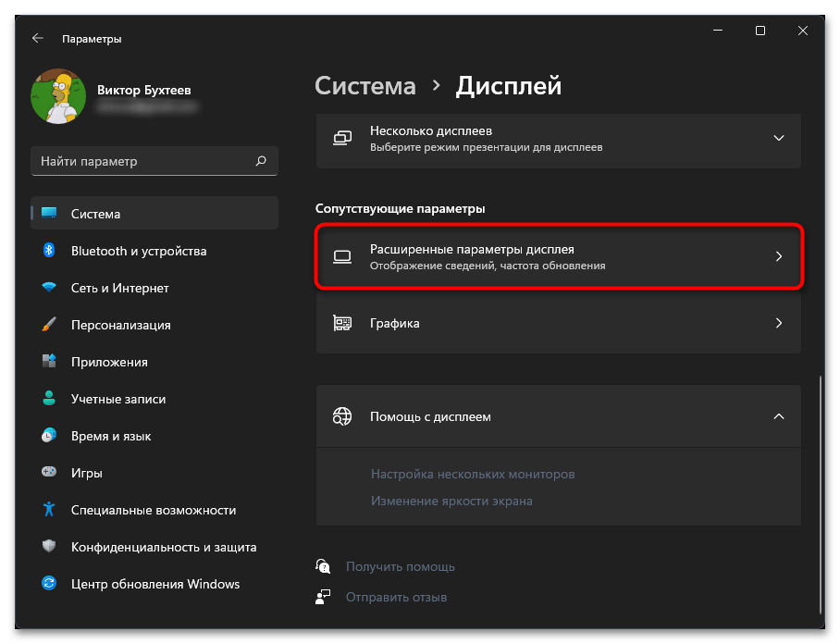Collapse Помощь с дисплеем section
Image resolution: width=840 pixels, height=644 pixels.
click(779, 416)
